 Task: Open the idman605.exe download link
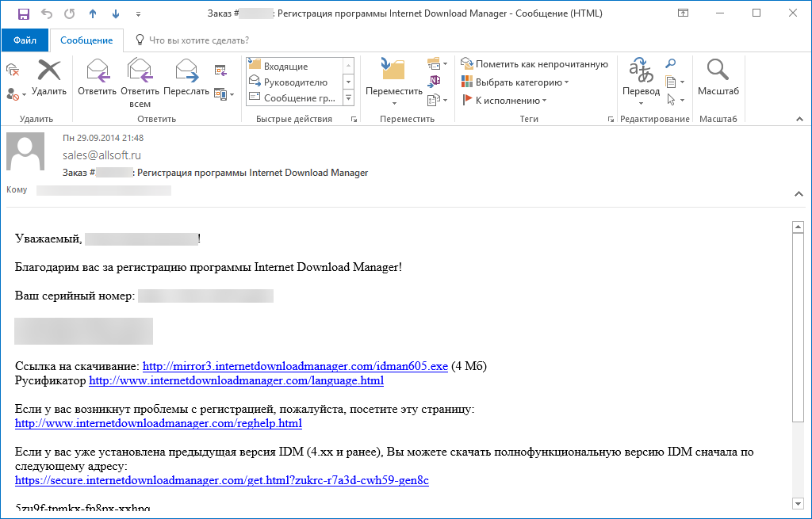[295, 366]
